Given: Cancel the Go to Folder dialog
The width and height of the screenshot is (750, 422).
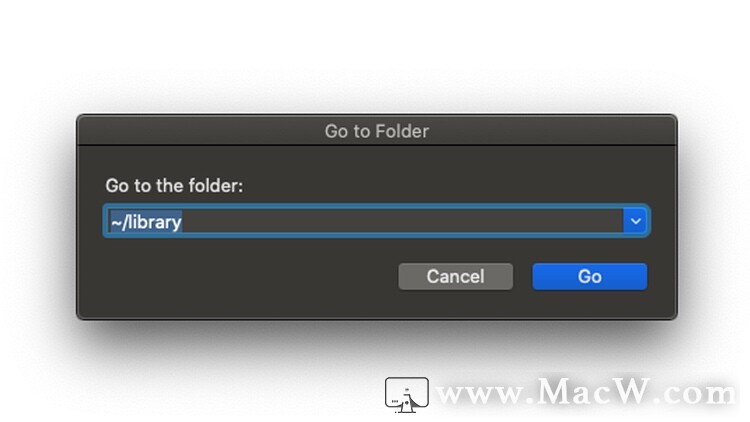Looking at the screenshot, I should (x=455, y=277).
